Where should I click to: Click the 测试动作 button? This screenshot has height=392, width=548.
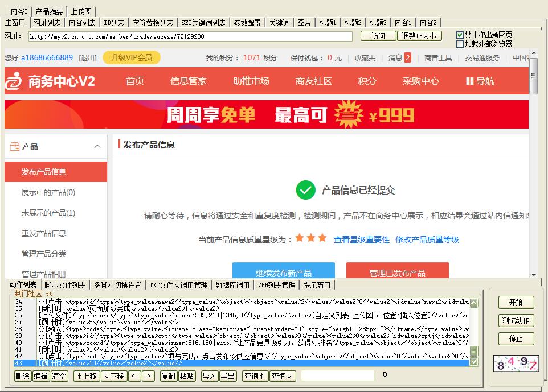pyautogui.click(x=516, y=320)
